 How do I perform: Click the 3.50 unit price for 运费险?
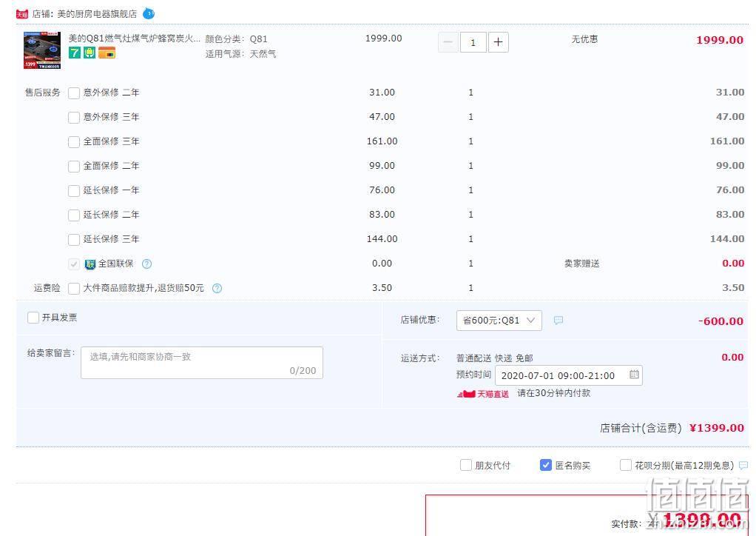[382, 288]
